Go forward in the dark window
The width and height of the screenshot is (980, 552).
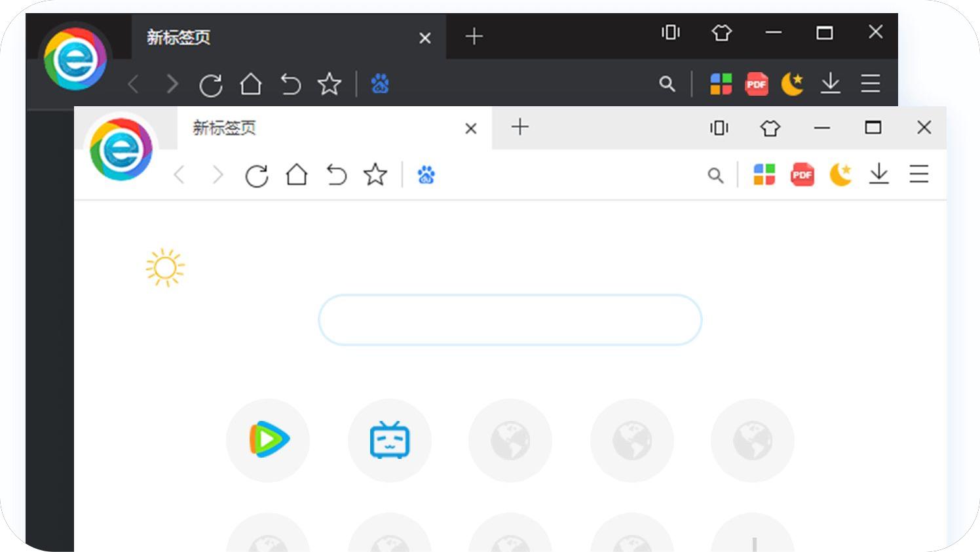(x=172, y=84)
